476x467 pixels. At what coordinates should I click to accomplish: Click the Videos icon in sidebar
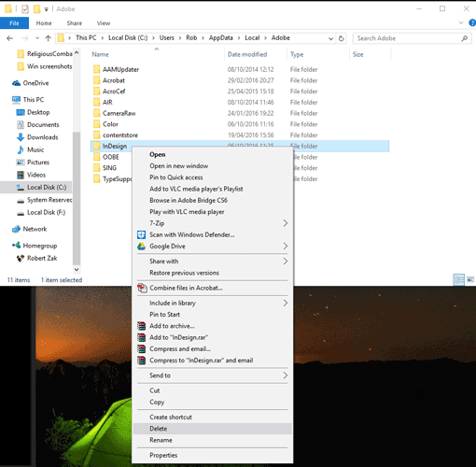[x=21, y=175]
